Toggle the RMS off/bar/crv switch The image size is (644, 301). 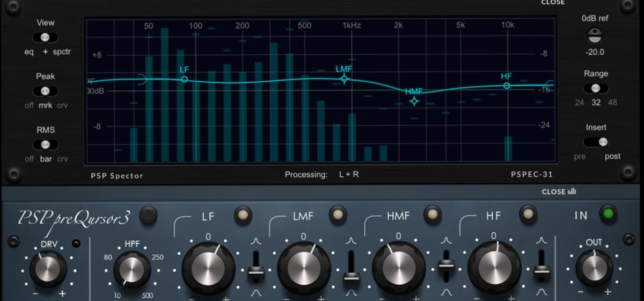(x=45, y=145)
